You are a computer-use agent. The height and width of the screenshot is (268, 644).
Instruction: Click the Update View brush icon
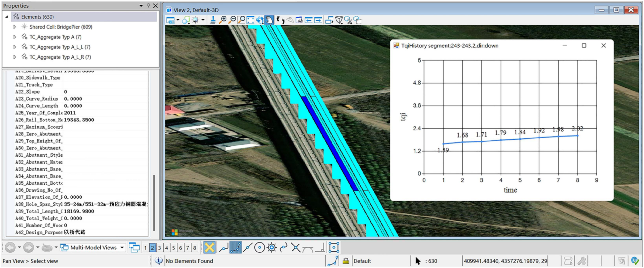(213, 20)
